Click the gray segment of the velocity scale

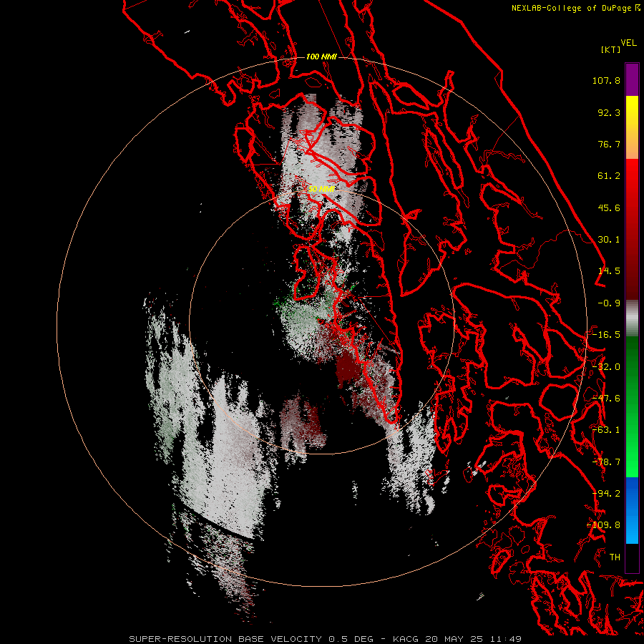tap(632, 318)
